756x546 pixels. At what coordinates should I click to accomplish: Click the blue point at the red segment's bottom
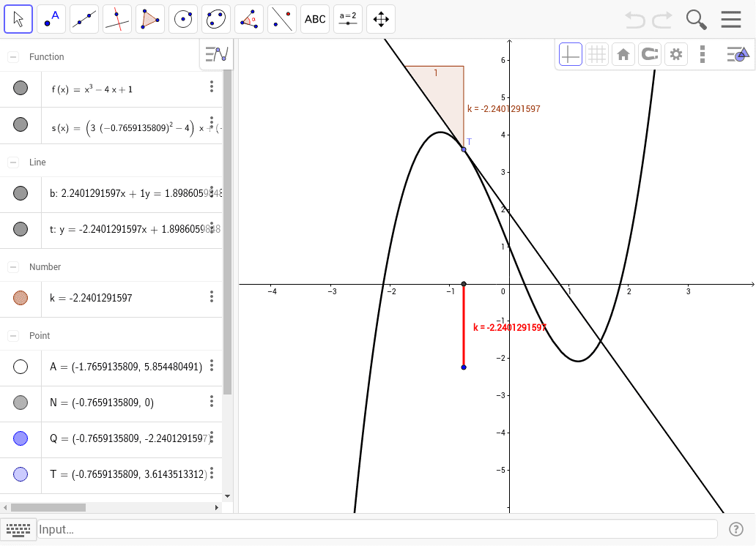point(464,367)
